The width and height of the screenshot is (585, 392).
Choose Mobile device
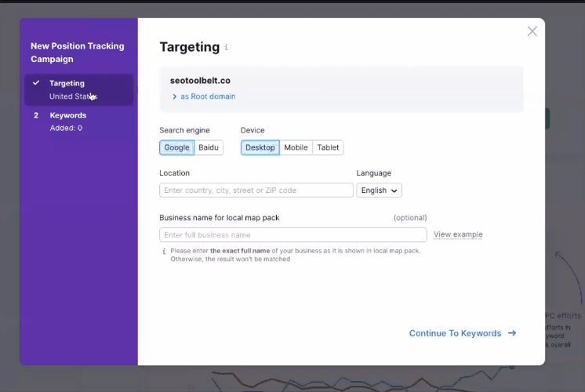(x=296, y=147)
